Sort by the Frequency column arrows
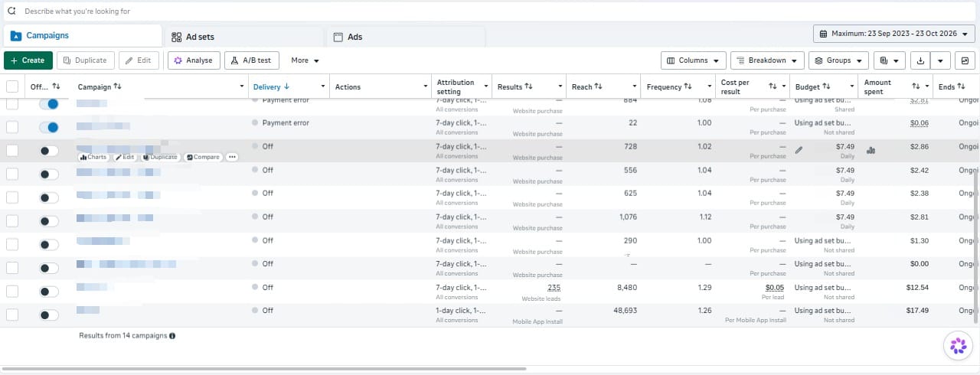This screenshot has width=980, height=375. tap(688, 87)
